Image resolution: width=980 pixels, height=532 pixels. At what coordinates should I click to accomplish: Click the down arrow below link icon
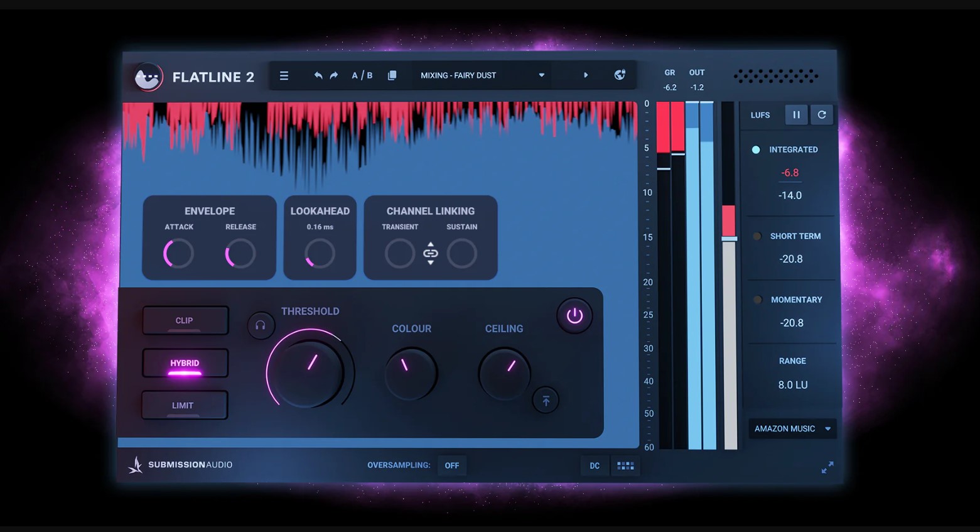[x=431, y=263]
